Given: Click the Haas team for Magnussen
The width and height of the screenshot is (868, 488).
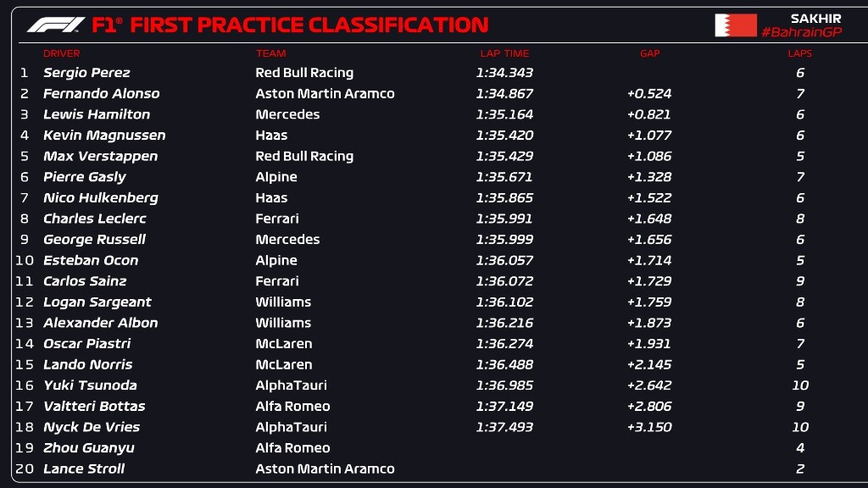Looking at the screenshot, I should click(x=271, y=135).
